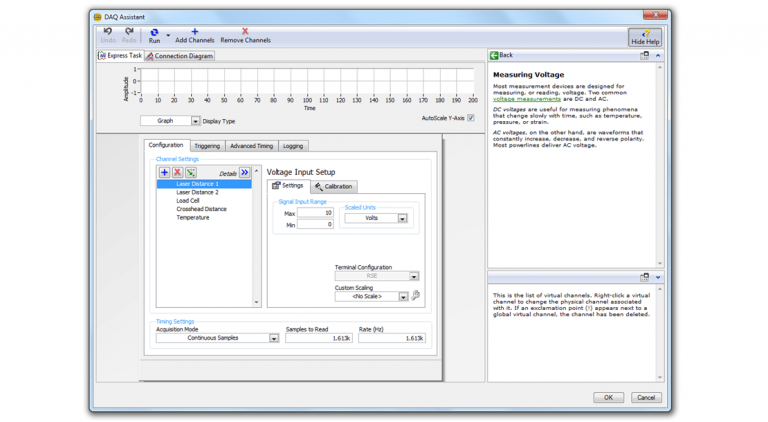
Task: Expand channel details with double-arrow icon
Action: tap(244, 173)
